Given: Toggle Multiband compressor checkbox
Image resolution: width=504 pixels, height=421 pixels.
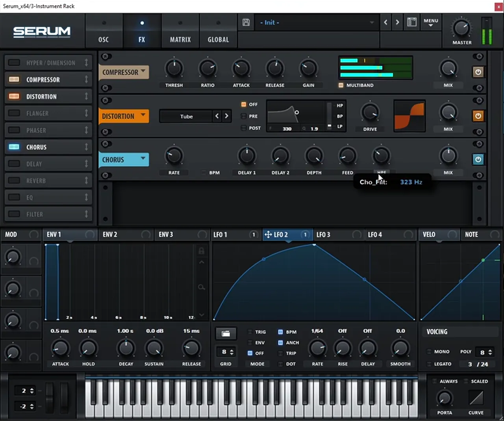Looking at the screenshot, I should (x=341, y=85).
